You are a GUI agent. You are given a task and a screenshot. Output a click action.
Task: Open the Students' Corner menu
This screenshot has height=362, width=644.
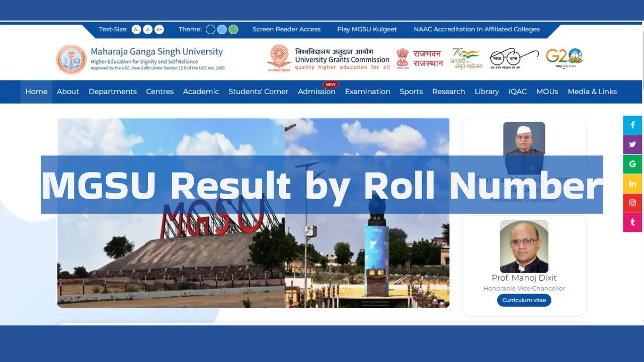pos(258,92)
